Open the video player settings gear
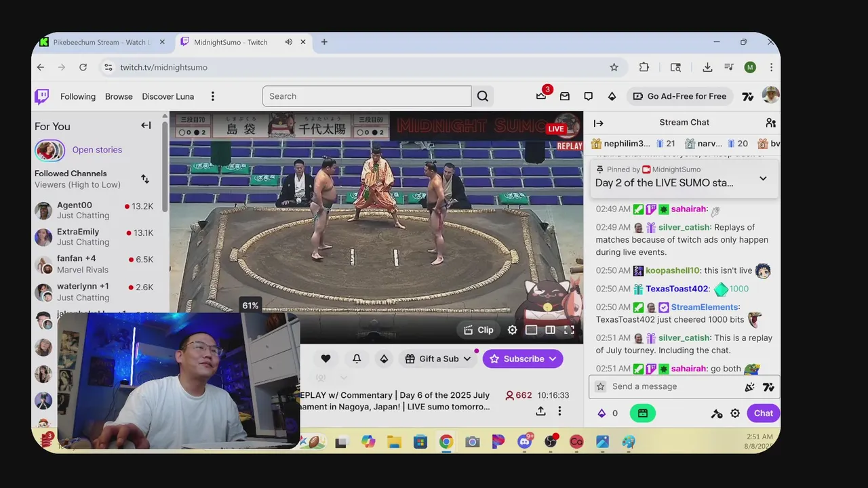This screenshot has height=488, width=868. [x=513, y=330]
